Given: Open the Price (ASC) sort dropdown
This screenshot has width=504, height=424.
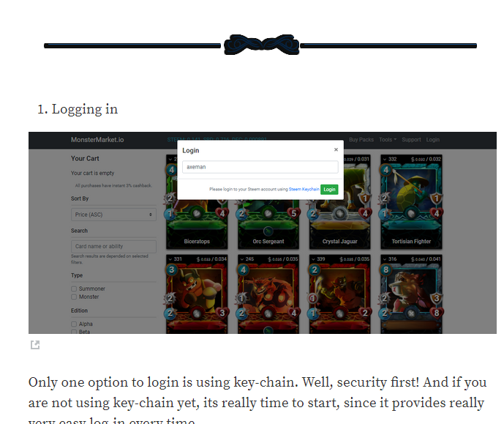Looking at the screenshot, I should click(113, 215).
